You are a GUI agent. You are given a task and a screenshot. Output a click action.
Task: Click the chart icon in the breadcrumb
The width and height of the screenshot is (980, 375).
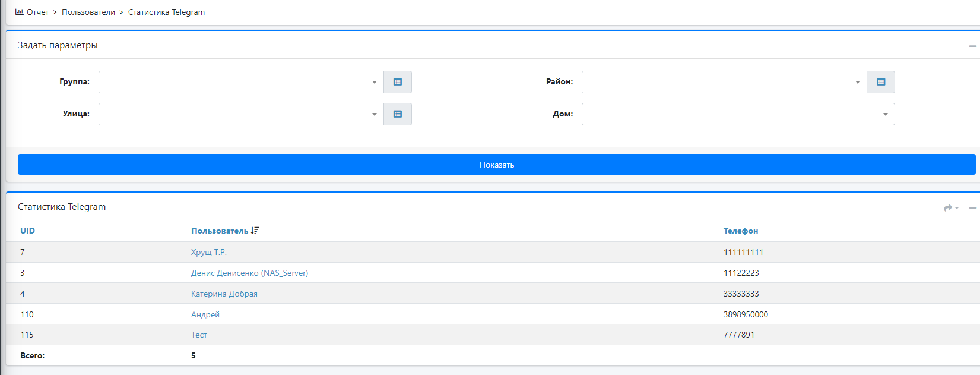(x=19, y=12)
